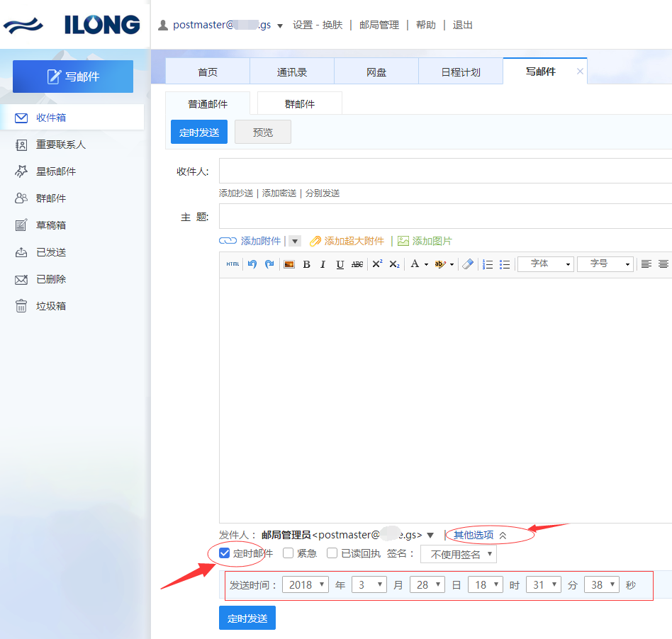The height and width of the screenshot is (639, 672).
Task: Select the 群邮件 tab
Action: [x=300, y=103]
